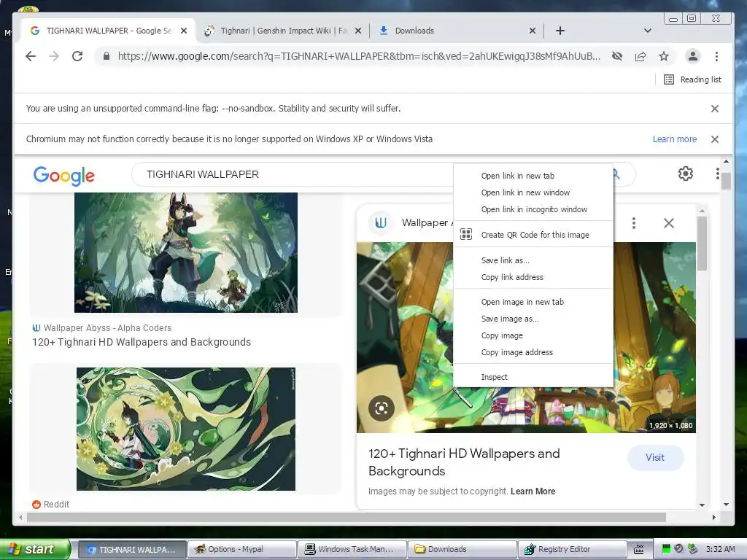Screen dimensions: 747x560
Task: Click Wallpaper Abyss - Alpha Coders source text
Action: tap(107, 328)
